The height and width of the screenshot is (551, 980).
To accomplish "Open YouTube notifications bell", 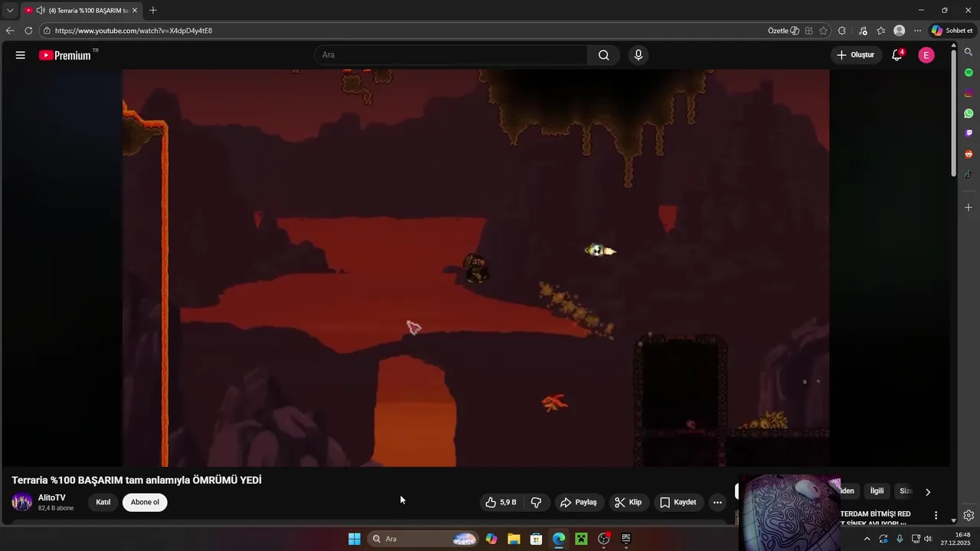I will 897,55.
